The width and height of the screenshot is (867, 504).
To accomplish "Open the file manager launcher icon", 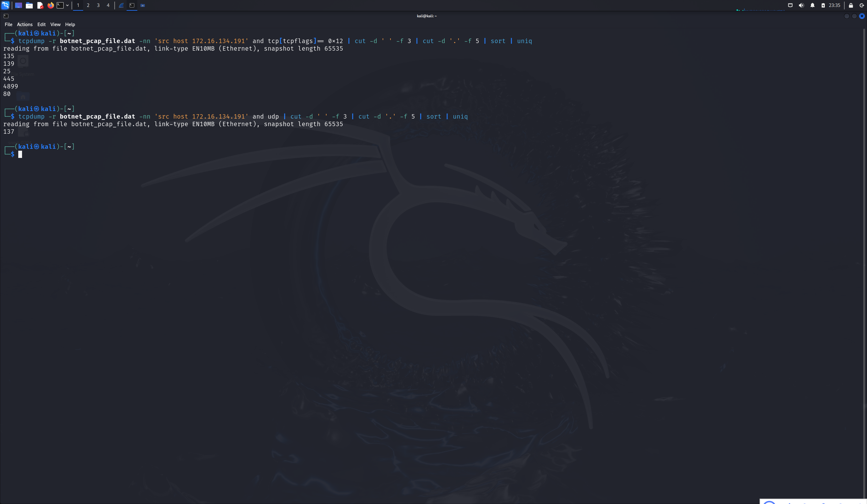I will click(29, 5).
